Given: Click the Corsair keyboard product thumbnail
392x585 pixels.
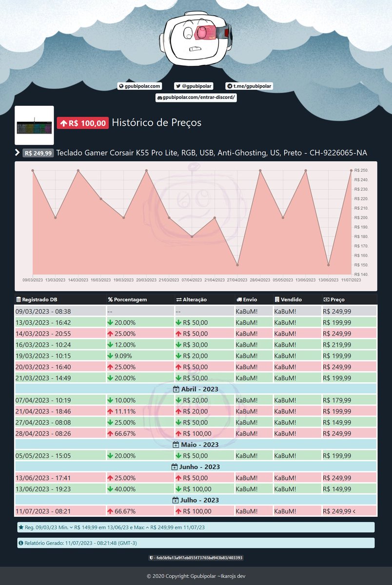Looking at the screenshot, I should click(x=34, y=125).
